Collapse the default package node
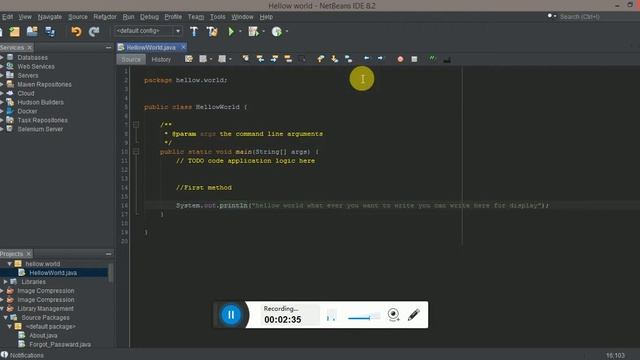 [9, 327]
